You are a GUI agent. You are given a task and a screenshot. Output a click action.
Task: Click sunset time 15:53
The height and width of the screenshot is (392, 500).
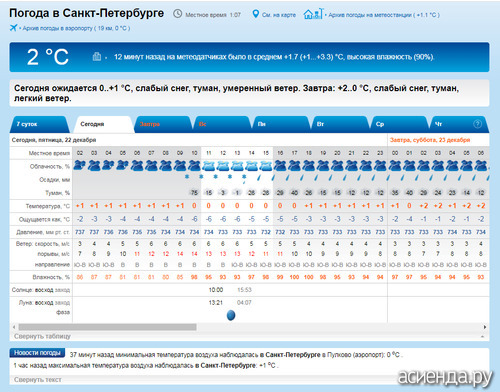(244, 290)
